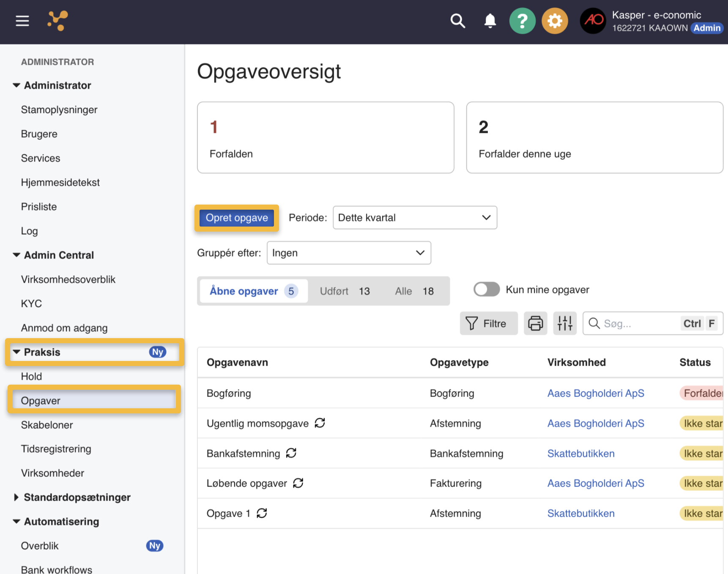Open Aaes Bogholderi ApS link in Løbende opgaver row

click(596, 483)
